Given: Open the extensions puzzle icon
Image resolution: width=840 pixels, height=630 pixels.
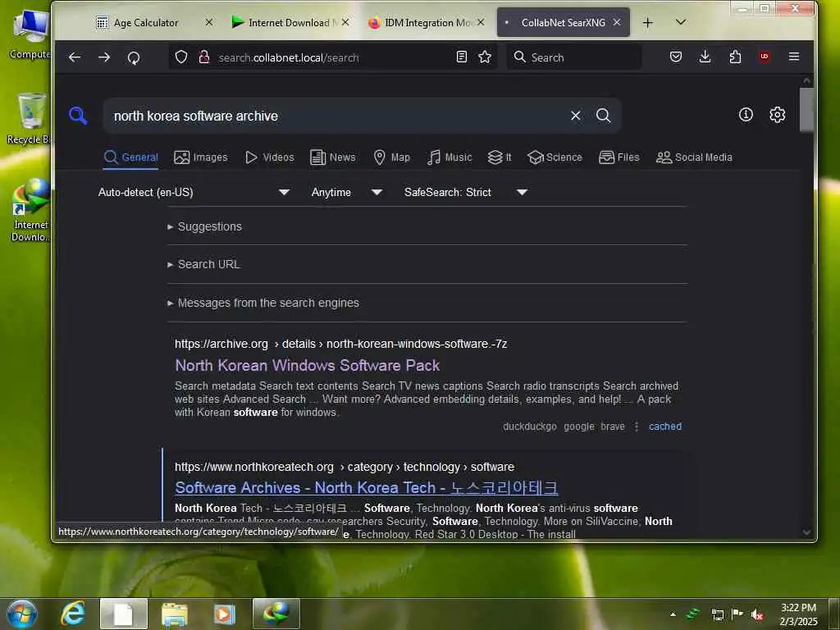Looking at the screenshot, I should click(x=735, y=57).
